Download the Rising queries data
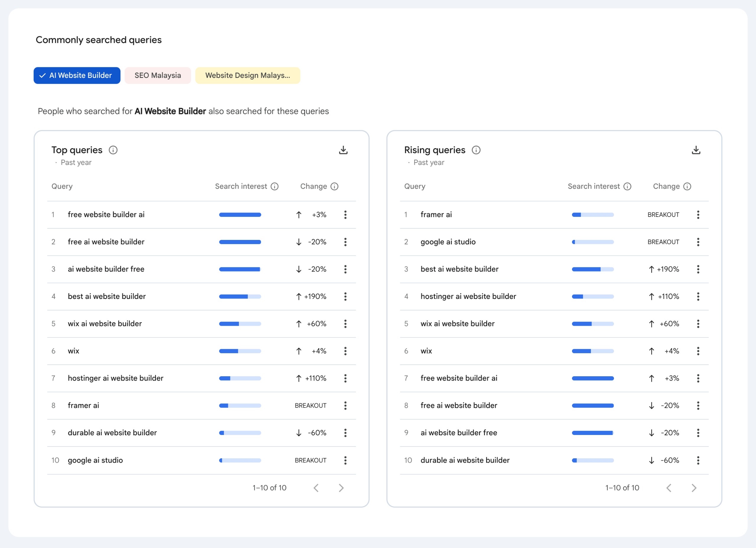This screenshot has height=548, width=756. (x=696, y=150)
